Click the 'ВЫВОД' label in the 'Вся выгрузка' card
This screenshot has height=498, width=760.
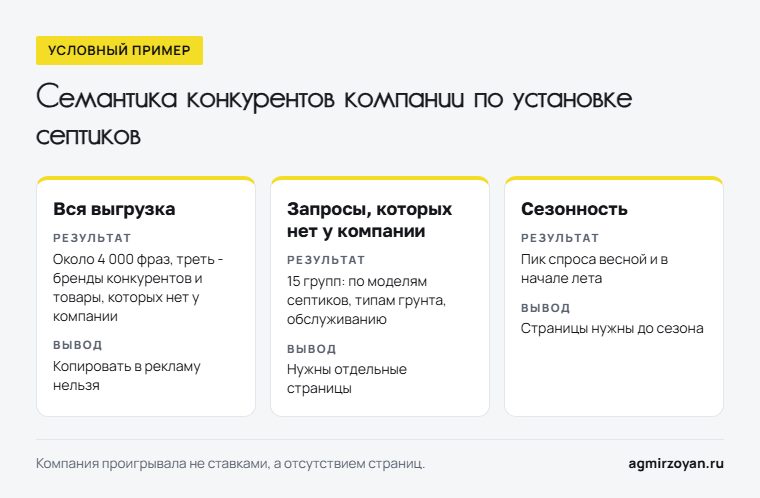[x=78, y=345]
